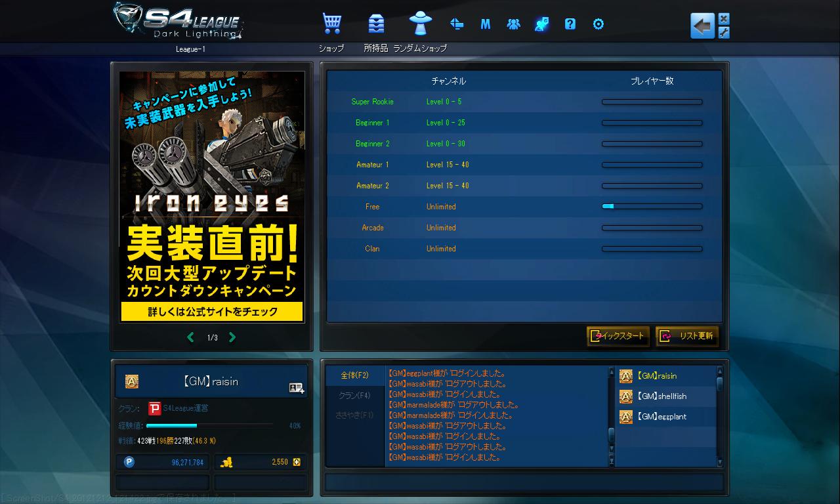Screen dimensions: 840x504
Task: Click the ID card icon beside 【GM】raisin
Action: [x=297, y=388]
